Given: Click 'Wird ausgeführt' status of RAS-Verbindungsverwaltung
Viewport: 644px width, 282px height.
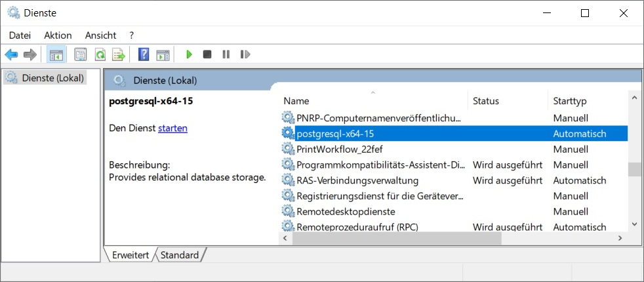Looking at the screenshot, I should pyautogui.click(x=508, y=180).
